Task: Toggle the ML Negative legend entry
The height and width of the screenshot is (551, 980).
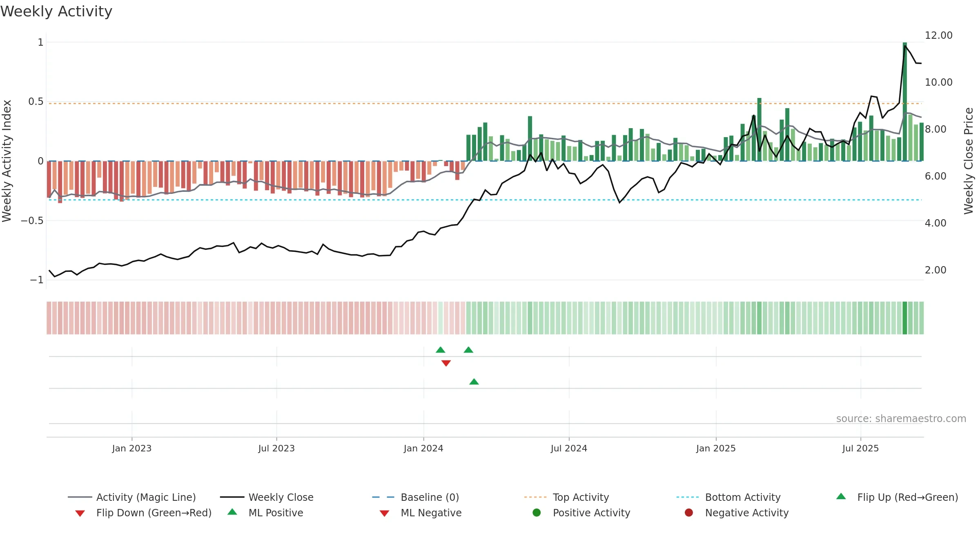Action: (421, 513)
